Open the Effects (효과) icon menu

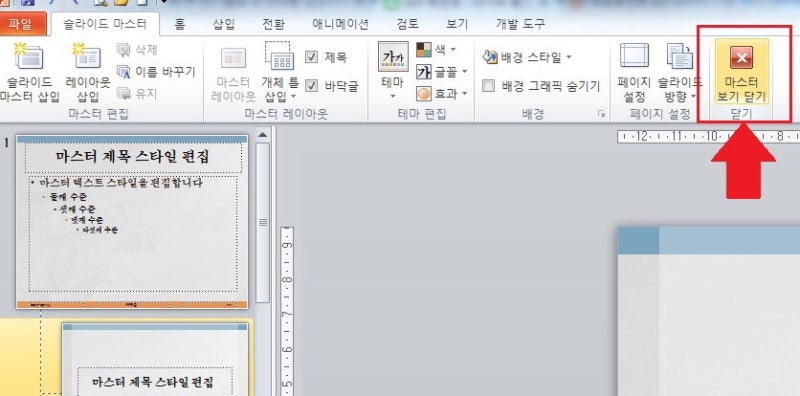[423, 94]
